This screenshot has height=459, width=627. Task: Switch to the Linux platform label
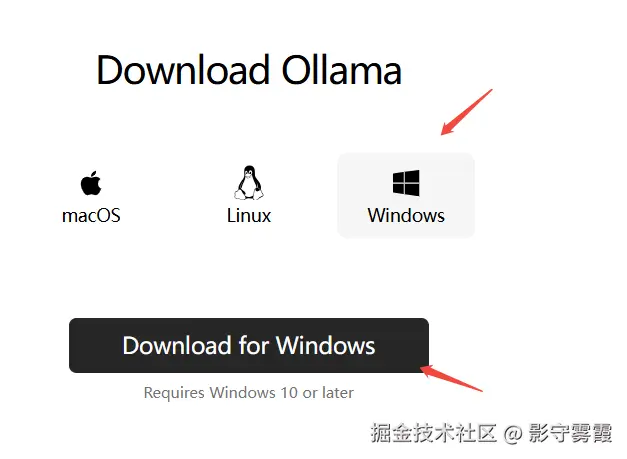click(x=249, y=216)
